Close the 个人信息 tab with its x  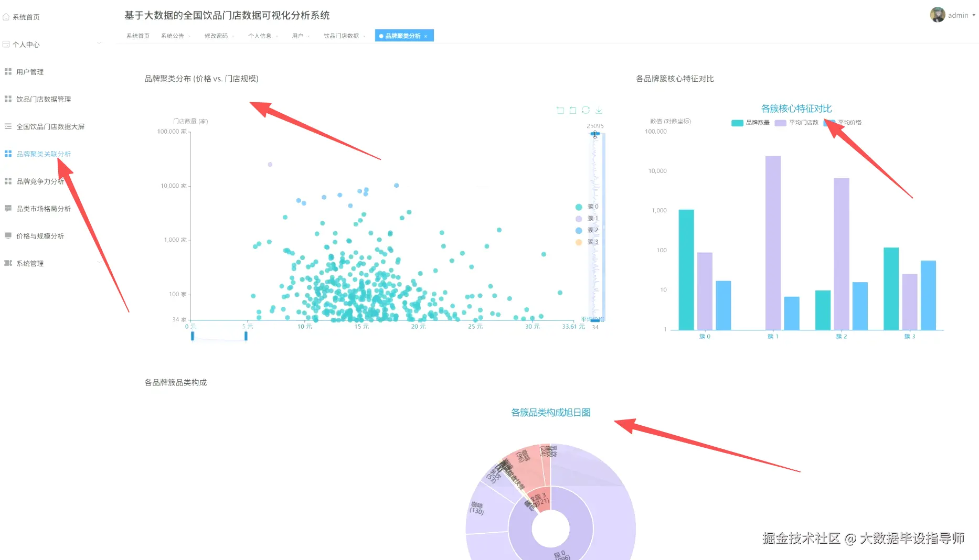click(x=277, y=36)
